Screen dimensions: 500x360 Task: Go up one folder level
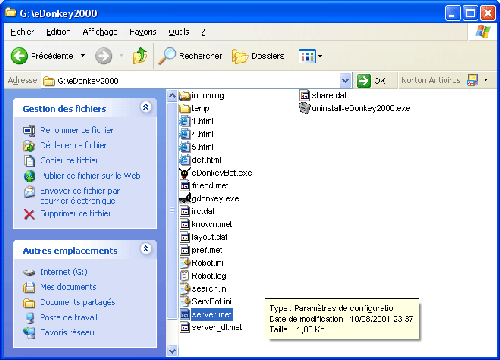click(x=140, y=55)
